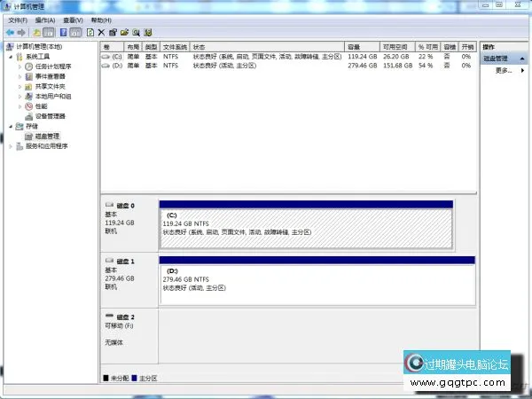
Task: Sort by the 类型 column header
Action: coord(151,47)
